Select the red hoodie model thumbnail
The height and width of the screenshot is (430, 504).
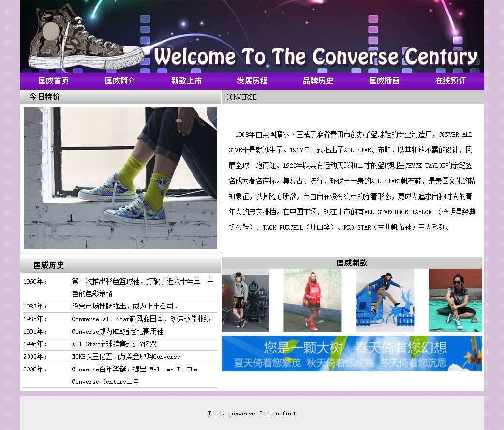tap(312, 300)
